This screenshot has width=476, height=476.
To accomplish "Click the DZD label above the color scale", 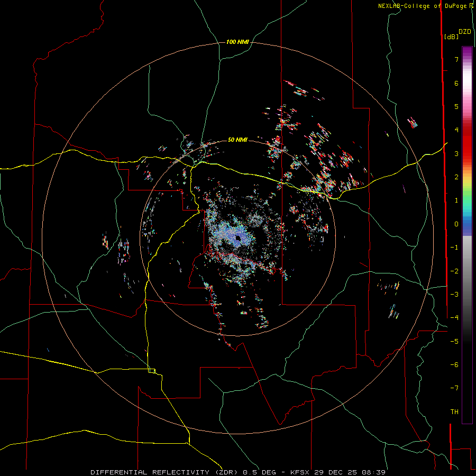I will click(x=465, y=32).
